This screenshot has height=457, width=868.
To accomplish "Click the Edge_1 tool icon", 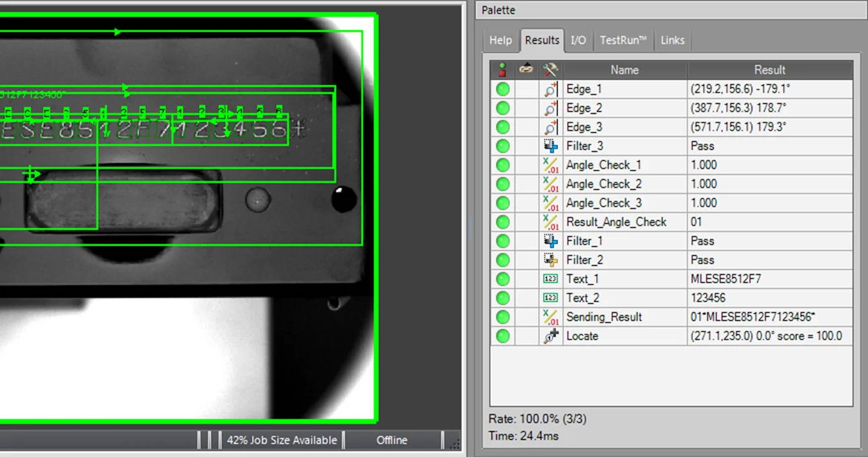I will 550,89.
